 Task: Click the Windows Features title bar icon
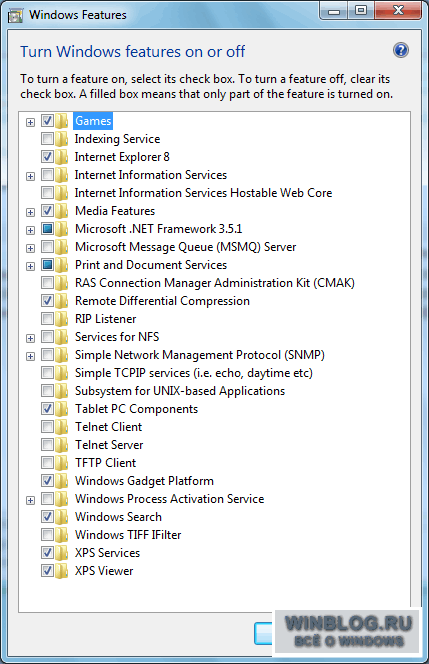[x=16, y=15]
